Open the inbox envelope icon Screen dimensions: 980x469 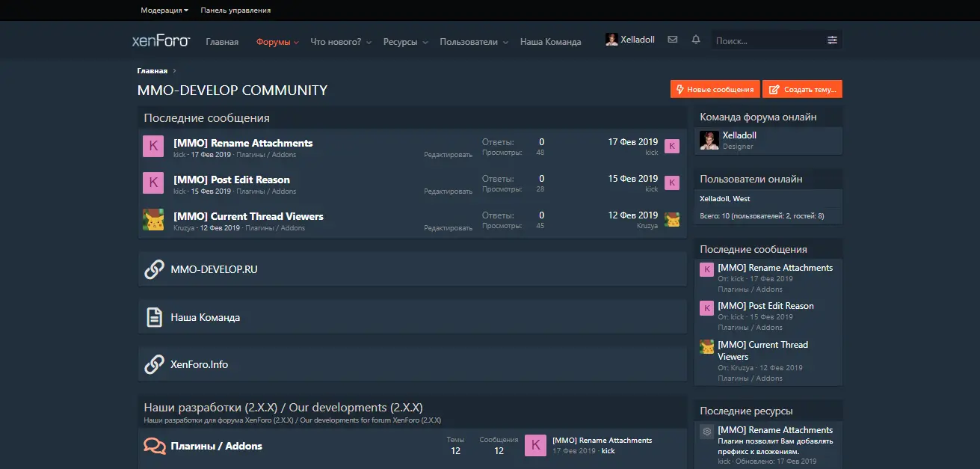[673, 40]
